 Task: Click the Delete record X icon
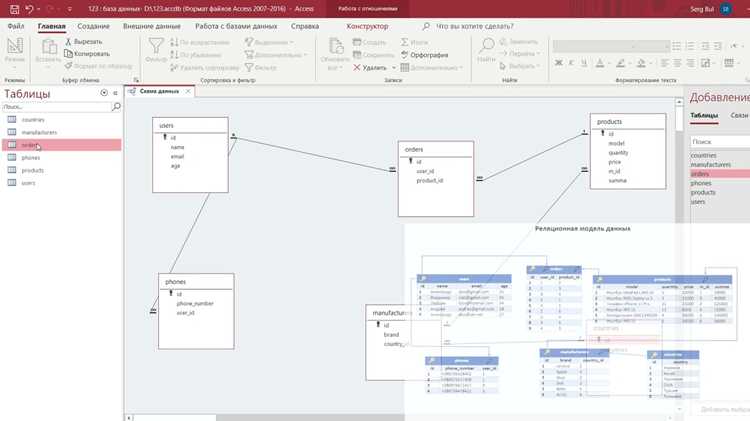point(356,67)
